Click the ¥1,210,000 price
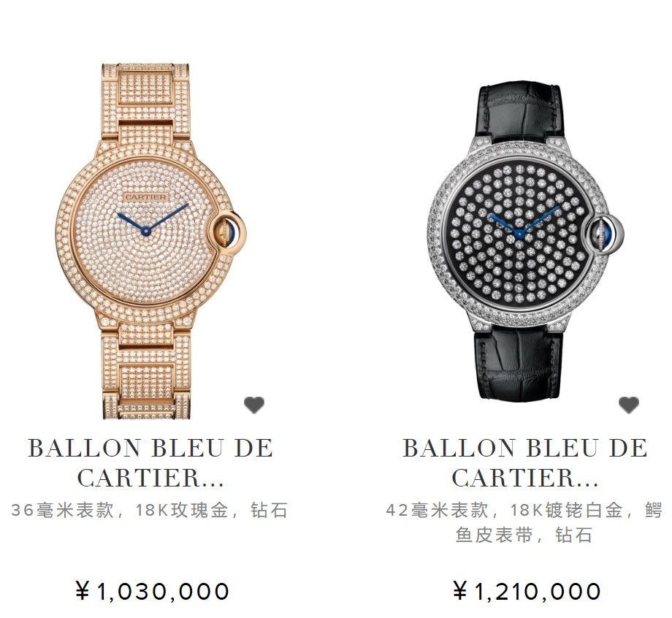672x618 pixels. 527,592
